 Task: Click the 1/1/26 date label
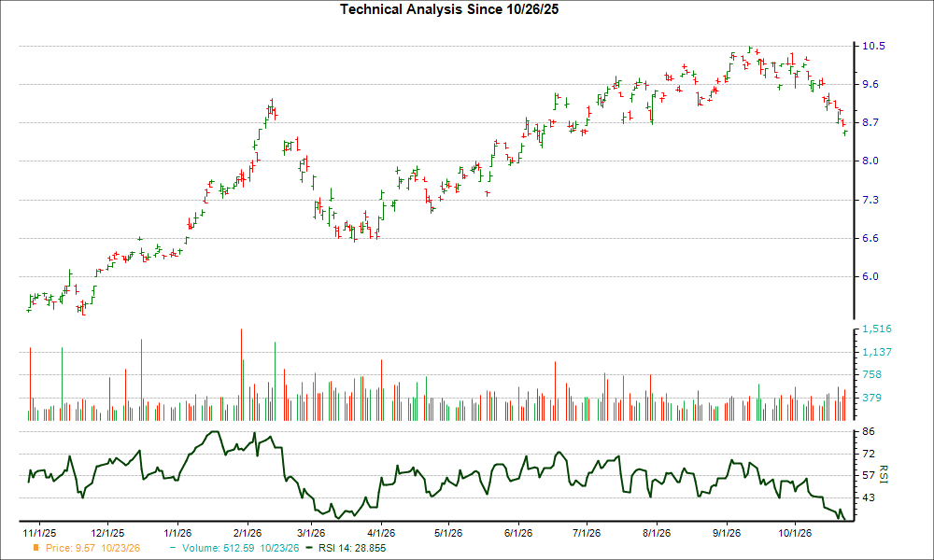coord(177,533)
